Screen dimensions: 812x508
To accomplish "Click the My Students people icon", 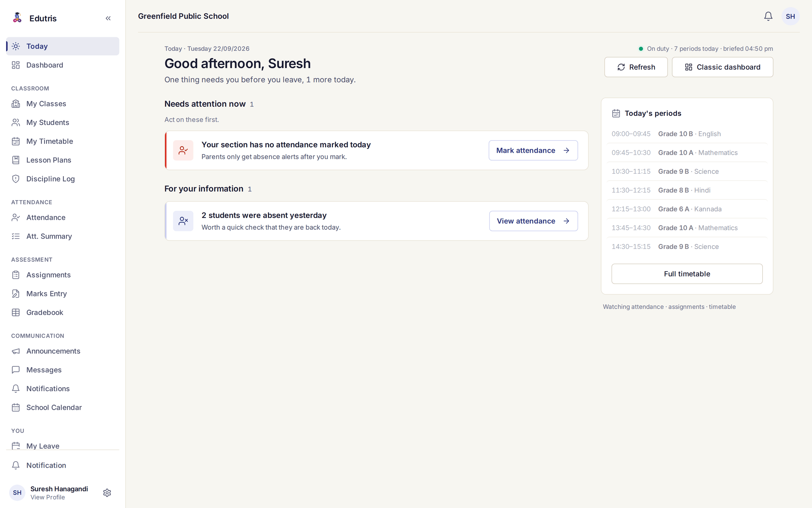I will click(x=16, y=123).
